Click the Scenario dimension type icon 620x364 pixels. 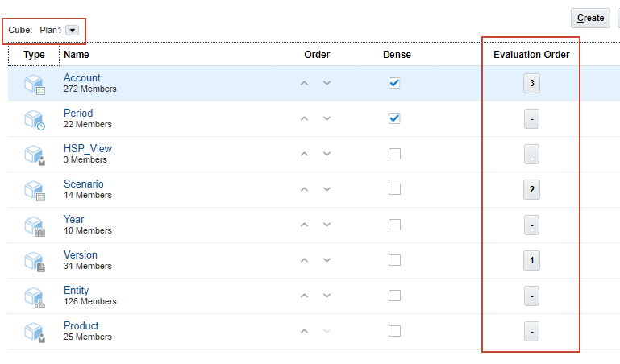34,190
